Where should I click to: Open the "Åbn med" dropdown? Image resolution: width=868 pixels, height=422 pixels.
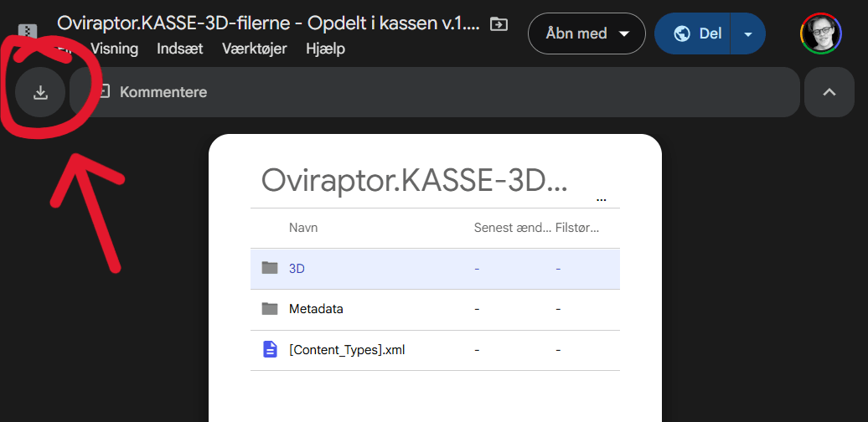pos(586,33)
